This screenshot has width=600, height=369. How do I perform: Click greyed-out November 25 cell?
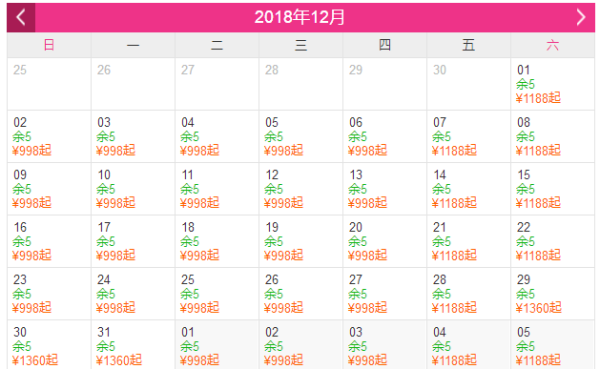tap(49, 84)
